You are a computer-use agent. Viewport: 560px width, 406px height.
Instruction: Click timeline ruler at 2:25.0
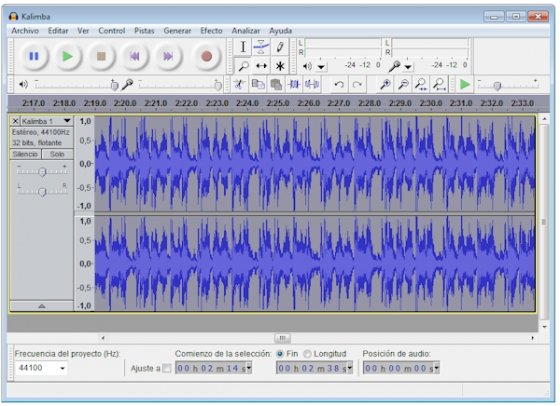[x=278, y=103]
